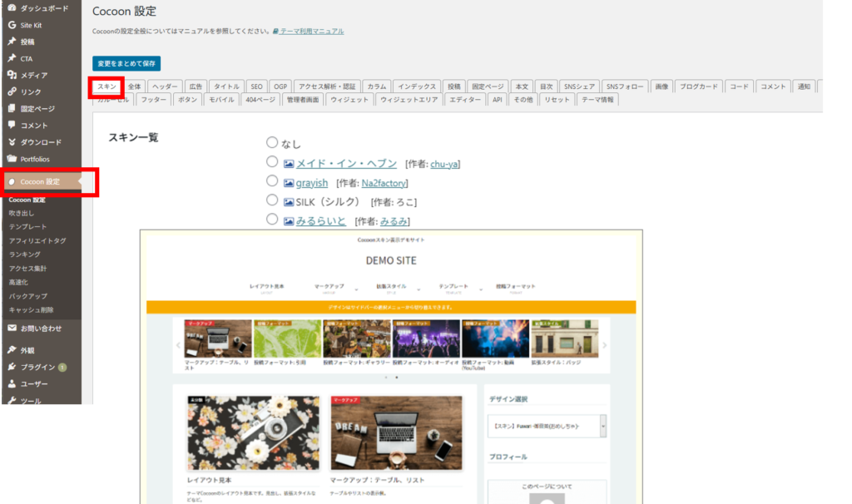852x504 pixels.
Task: Open the Portfolios folder icon in sidebar
Action: [x=12, y=159]
